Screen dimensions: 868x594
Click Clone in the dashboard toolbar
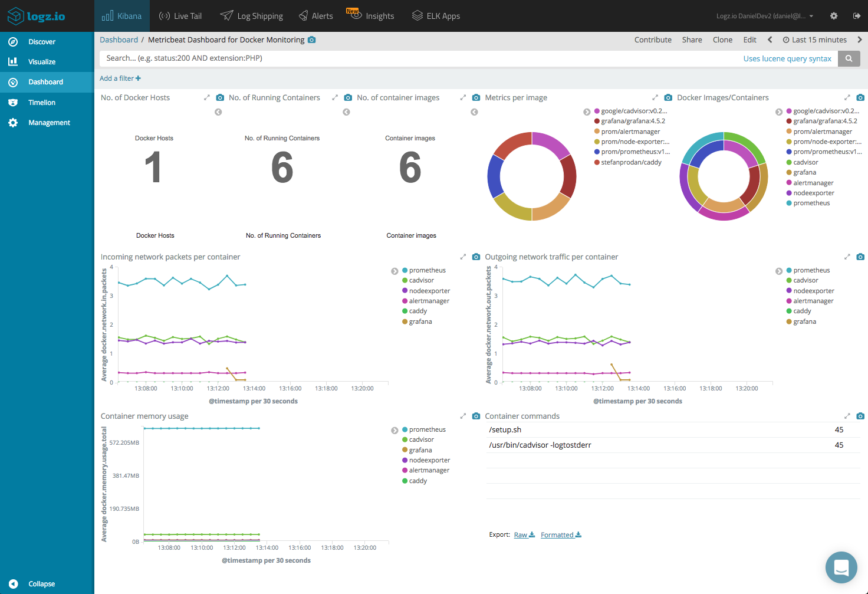[x=722, y=40]
